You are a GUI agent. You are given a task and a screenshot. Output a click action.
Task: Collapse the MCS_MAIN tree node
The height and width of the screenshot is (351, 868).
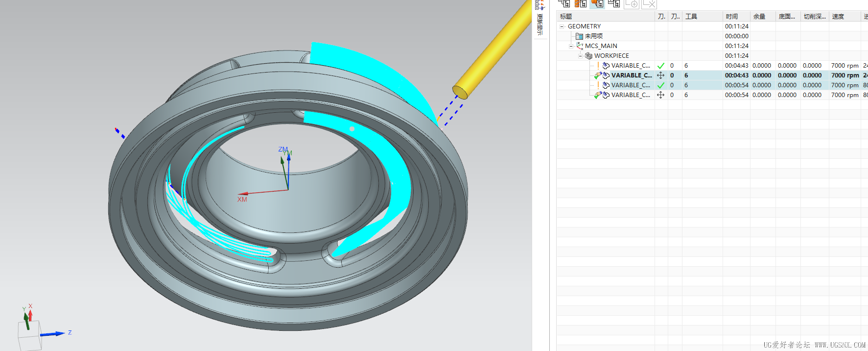pyautogui.click(x=571, y=46)
